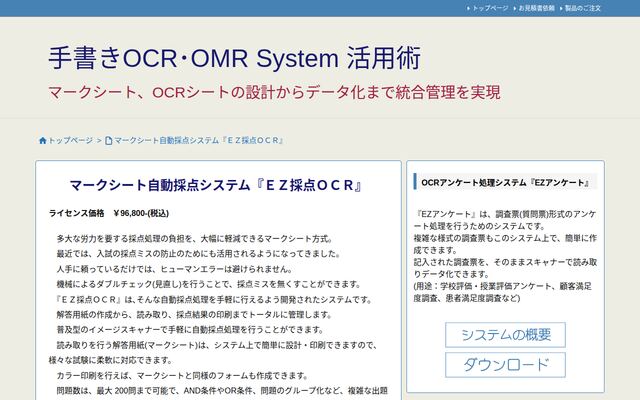Click the site title 手書きOCR・OMR System 活用術
The image size is (640, 400).
tap(235, 58)
